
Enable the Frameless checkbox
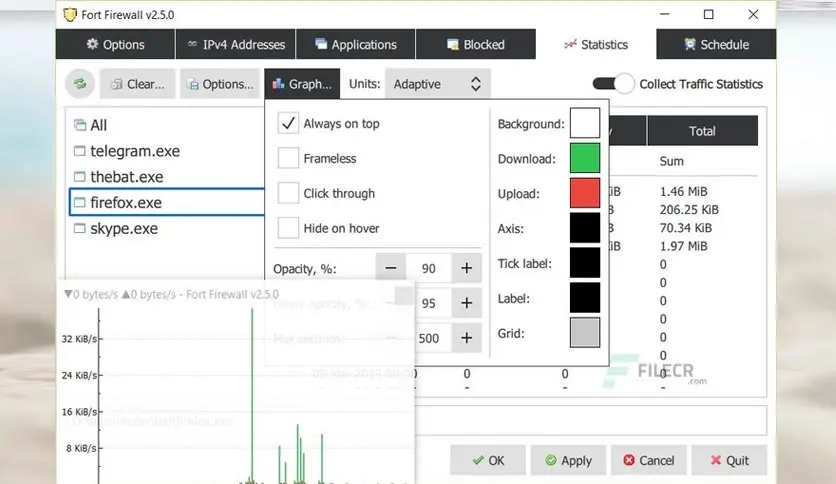(x=288, y=158)
